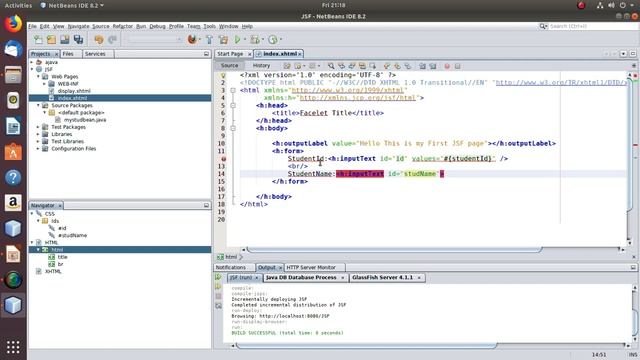640x360 pixels.
Task: Click the Activities button in top bar
Action: pyautogui.click(x=18, y=5)
